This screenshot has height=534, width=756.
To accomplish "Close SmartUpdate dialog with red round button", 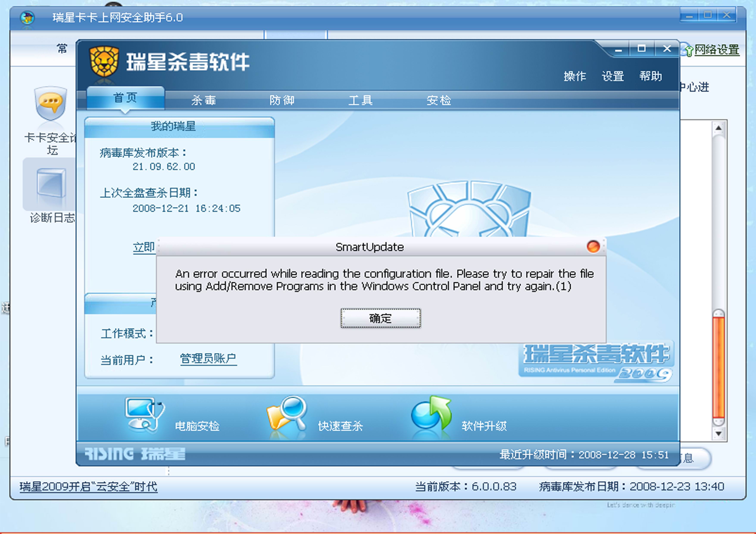I will click(593, 246).
